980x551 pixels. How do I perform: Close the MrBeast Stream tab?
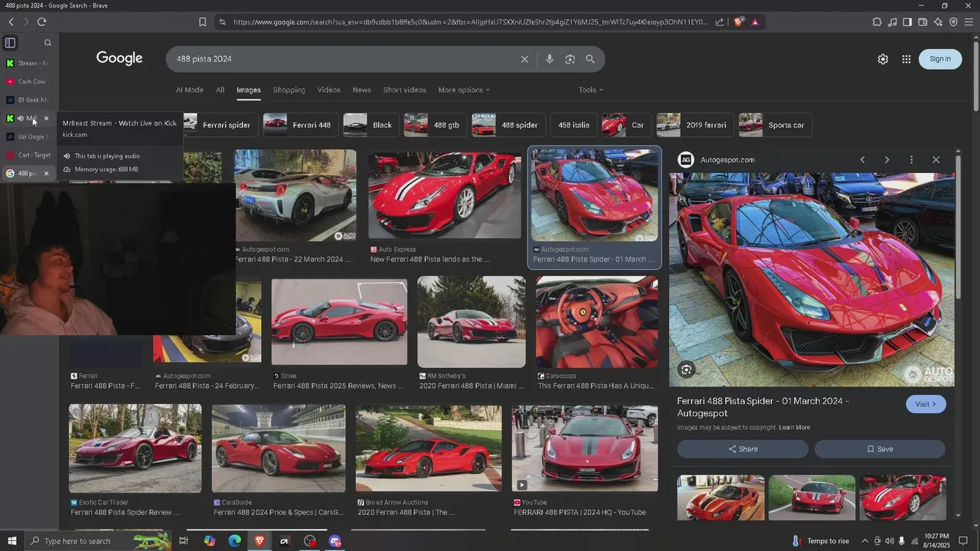coord(46,119)
